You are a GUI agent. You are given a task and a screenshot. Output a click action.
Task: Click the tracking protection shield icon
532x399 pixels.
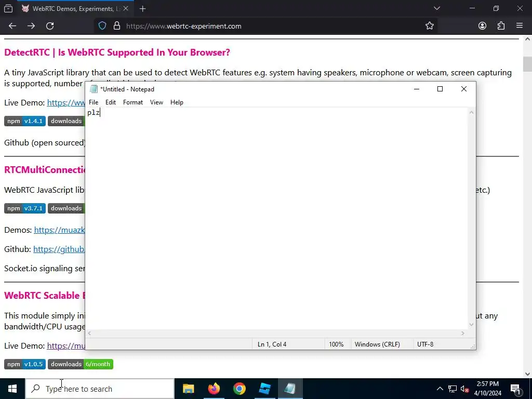click(x=102, y=26)
